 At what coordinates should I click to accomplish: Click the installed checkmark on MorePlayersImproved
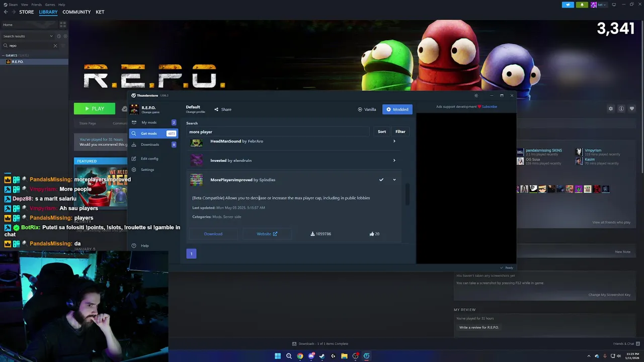pyautogui.click(x=381, y=179)
